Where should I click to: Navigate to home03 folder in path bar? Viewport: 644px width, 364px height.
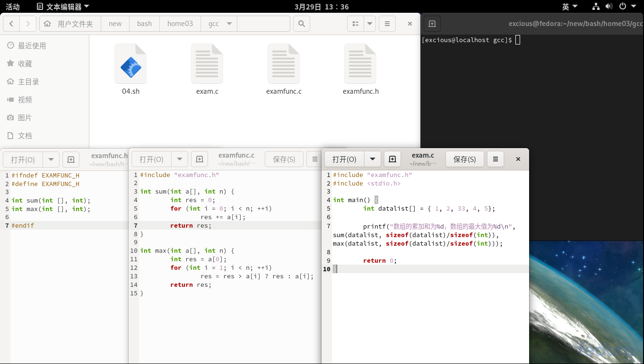coord(180,24)
